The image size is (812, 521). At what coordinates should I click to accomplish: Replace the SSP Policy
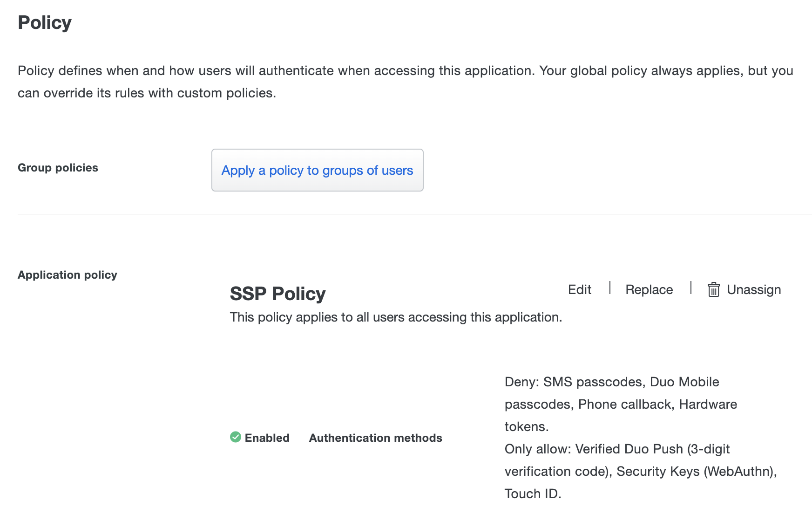tap(649, 289)
